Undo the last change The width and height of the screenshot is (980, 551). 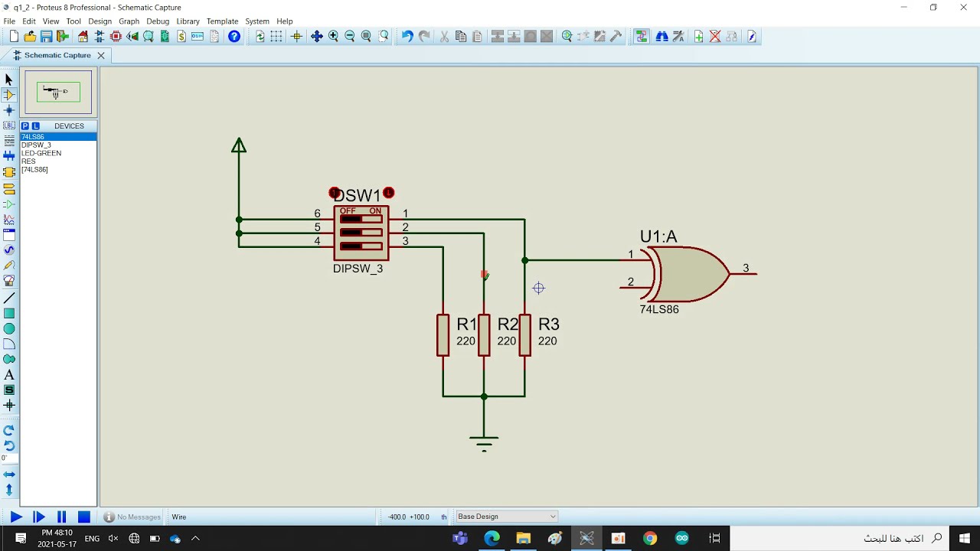coord(407,36)
